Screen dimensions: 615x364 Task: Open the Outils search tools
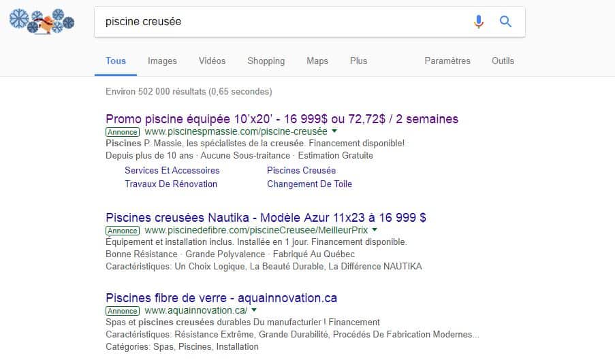[503, 61]
